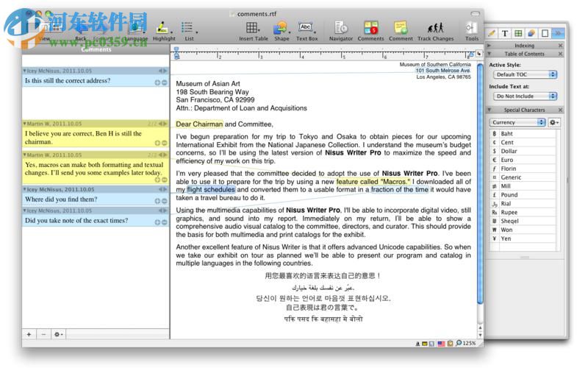The image size is (588, 368).
Task: Remove the 'Is this still the correct address?' comment via minus
Action: 164,82
